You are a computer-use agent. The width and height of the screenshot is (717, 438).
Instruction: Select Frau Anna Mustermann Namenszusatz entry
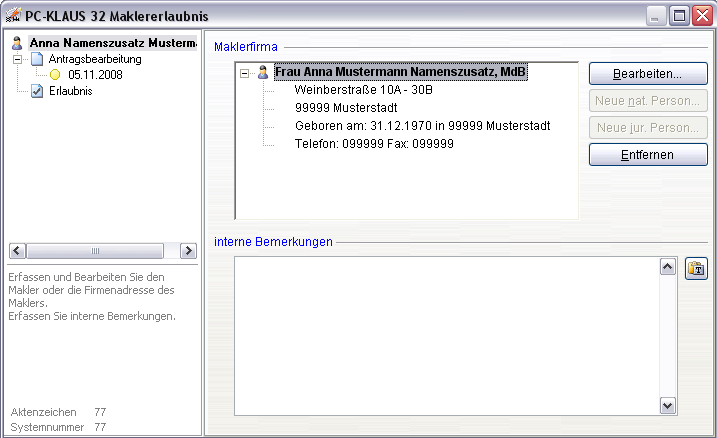pyautogui.click(x=400, y=73)
